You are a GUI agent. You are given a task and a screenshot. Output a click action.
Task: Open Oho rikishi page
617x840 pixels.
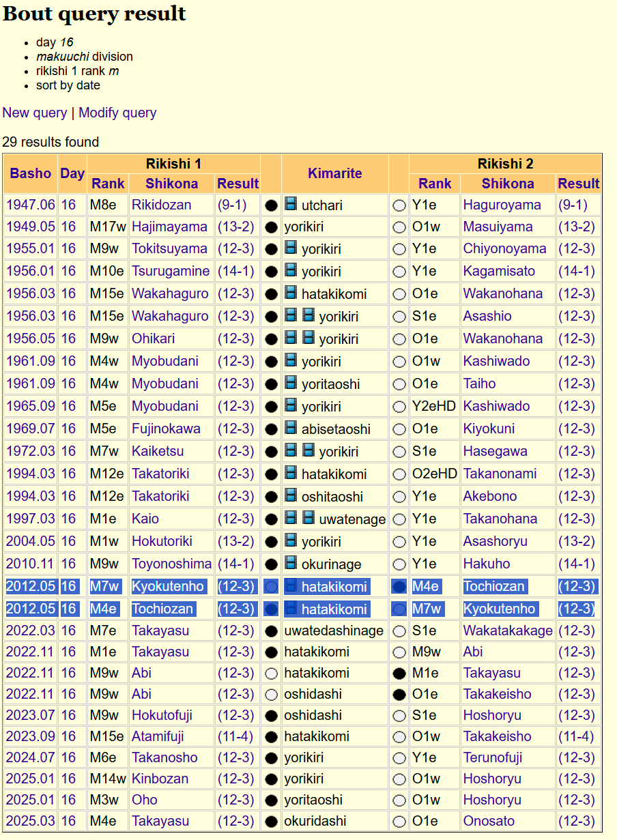pos(145,800)
